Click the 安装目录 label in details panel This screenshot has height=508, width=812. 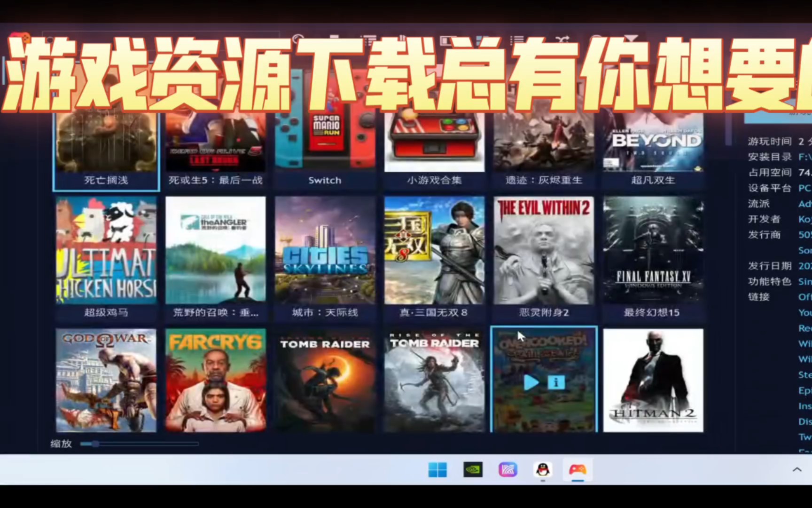pos(770,157)
